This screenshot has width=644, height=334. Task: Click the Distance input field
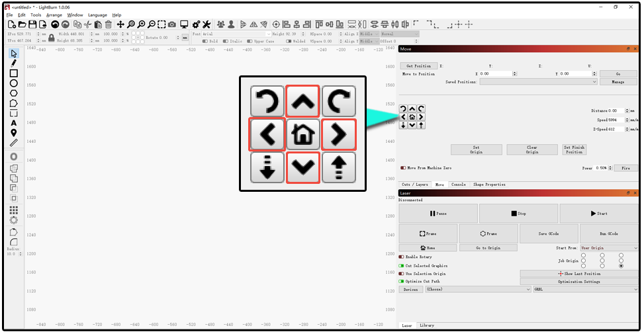point(618,111)
